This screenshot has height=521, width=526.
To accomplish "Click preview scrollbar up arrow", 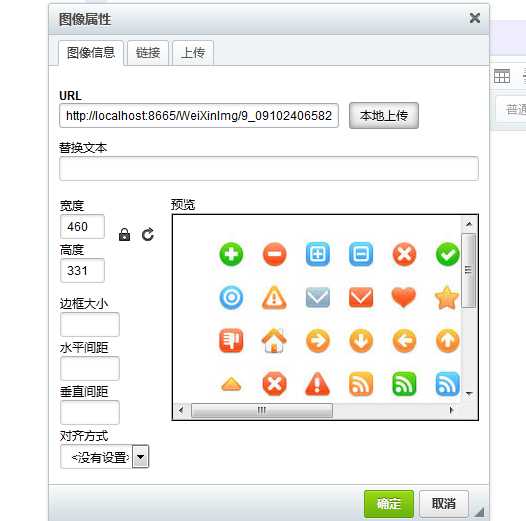I will tap(469, 224).
